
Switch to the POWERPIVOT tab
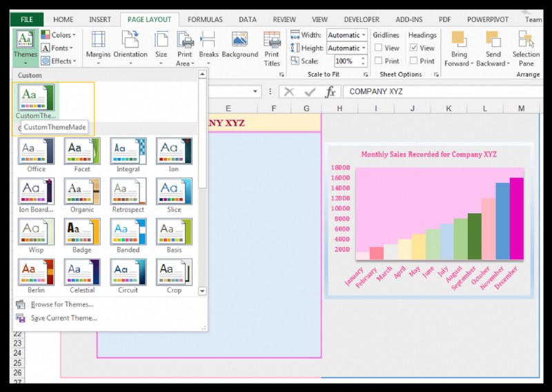pos(488,19)
